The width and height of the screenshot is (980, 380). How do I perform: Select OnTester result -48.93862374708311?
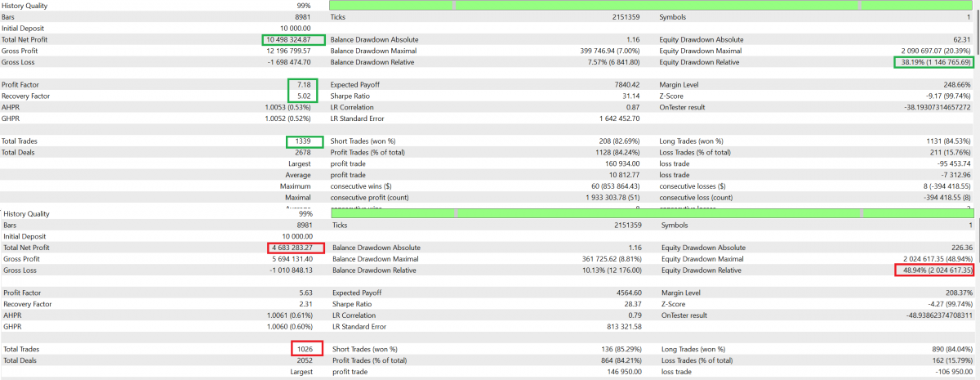pyautogui.click(x=941, y=315)
